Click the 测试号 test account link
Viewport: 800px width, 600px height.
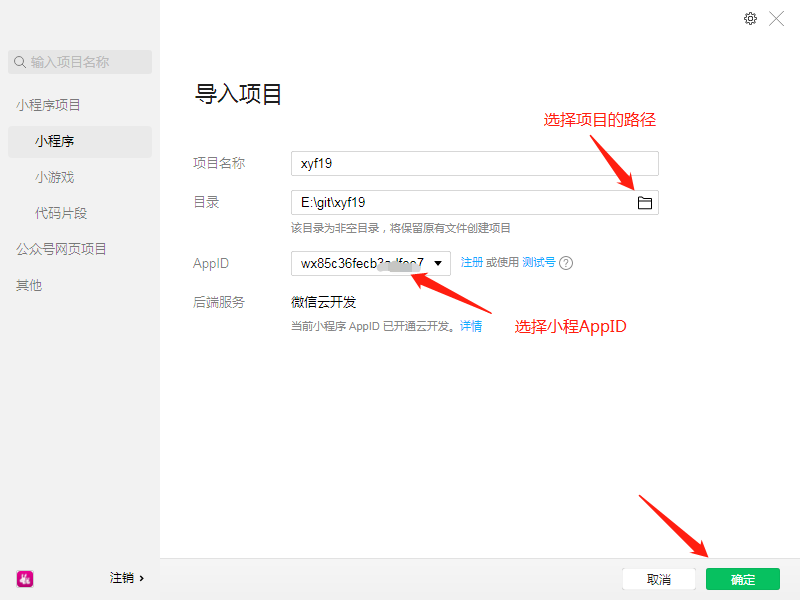[x=538, y=262]
